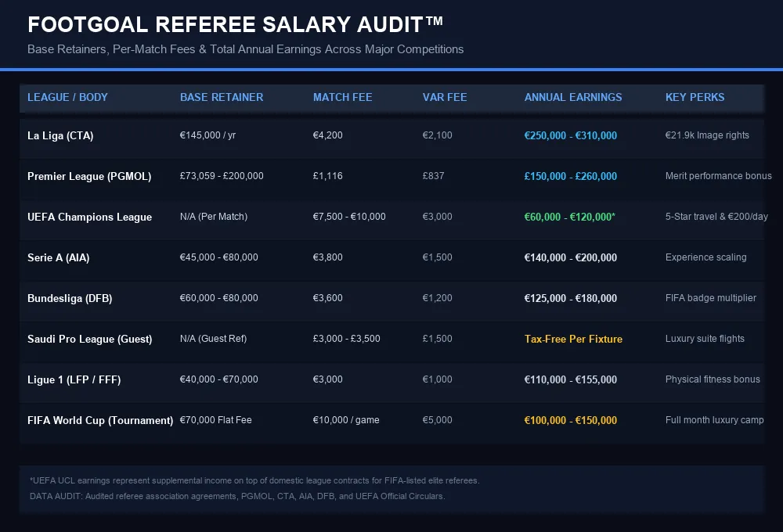
Task: Click the N/A (Per Match) retainer cell
Action: coord(214,217)
